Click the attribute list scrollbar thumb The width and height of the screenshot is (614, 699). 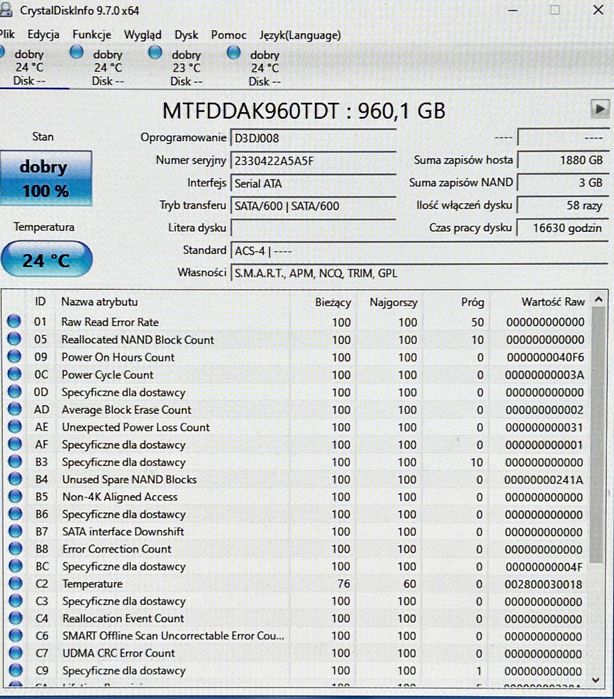597,435
